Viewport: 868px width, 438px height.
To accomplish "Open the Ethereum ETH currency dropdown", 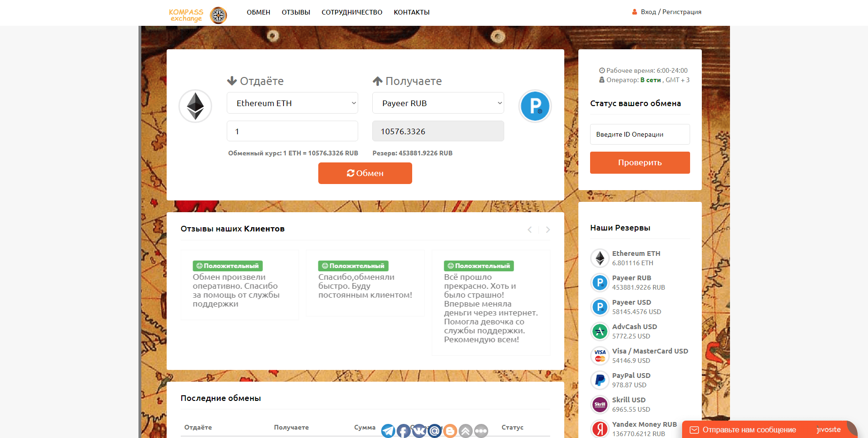I will coord(292,103).
